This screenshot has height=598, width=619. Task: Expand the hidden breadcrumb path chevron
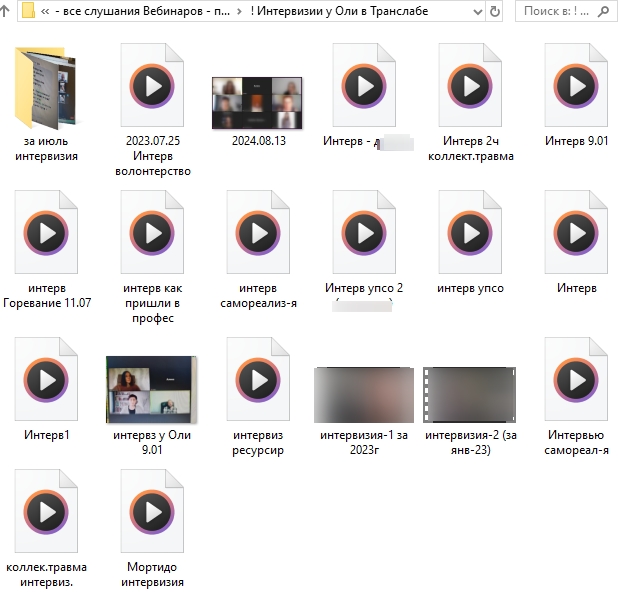46,12
